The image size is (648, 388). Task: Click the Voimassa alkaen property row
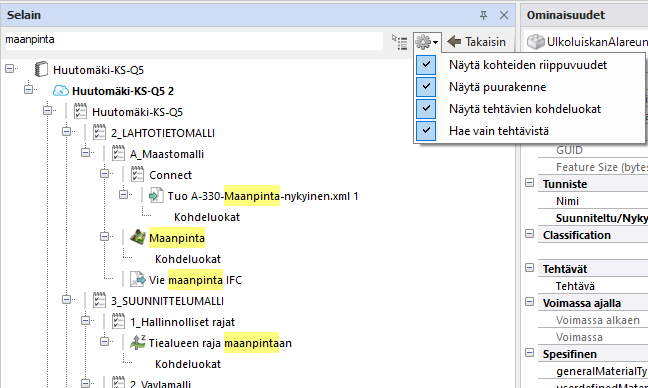[593, 320]
